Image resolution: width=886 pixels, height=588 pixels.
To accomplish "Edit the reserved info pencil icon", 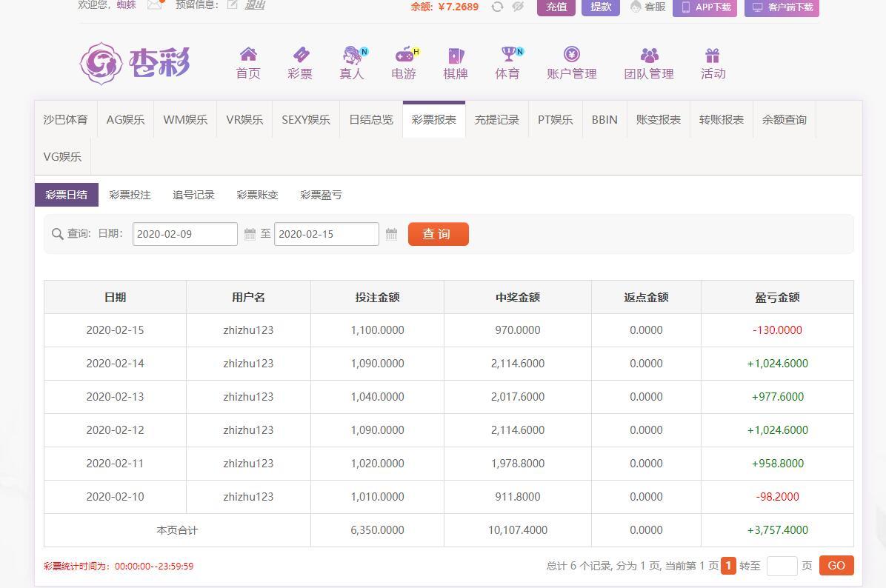I will tap(233, 4).
